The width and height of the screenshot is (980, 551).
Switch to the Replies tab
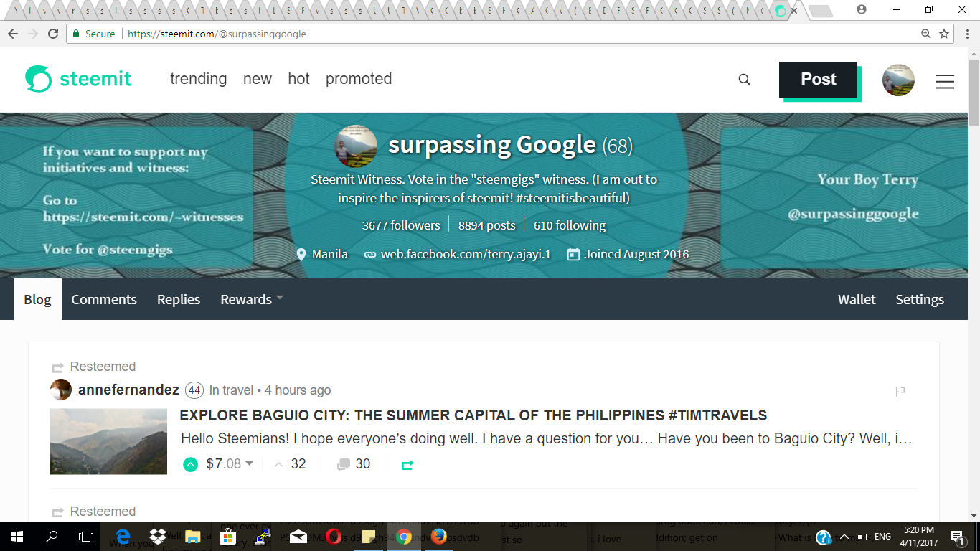point(179,299)
